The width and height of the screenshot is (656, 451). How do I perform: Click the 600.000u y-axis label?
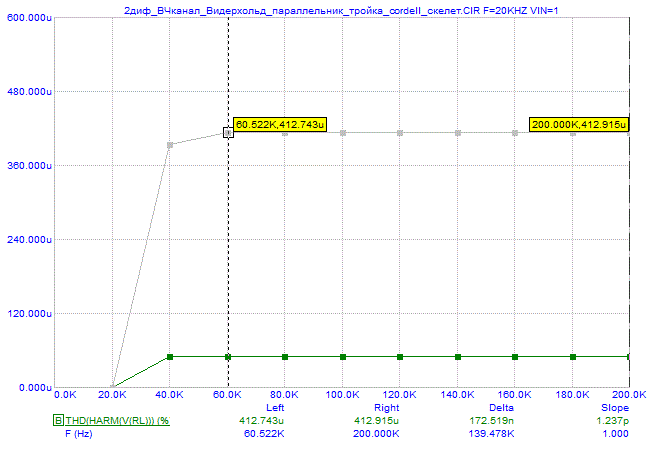[x=29, y=18]
